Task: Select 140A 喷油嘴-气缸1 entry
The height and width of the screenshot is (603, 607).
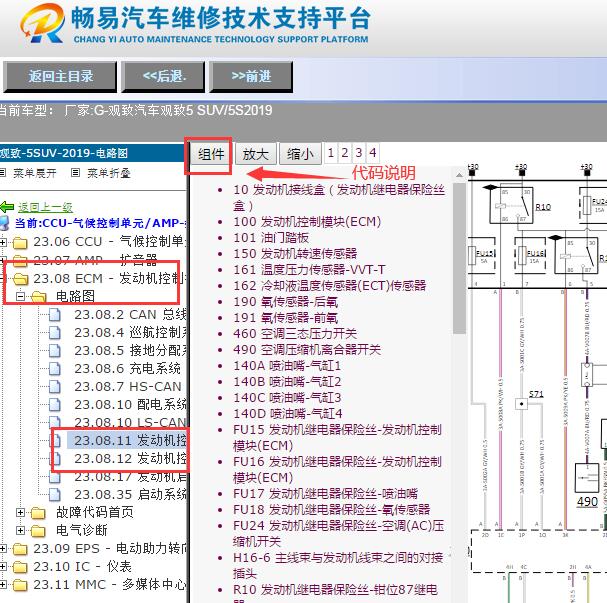Action: point(287,366)
